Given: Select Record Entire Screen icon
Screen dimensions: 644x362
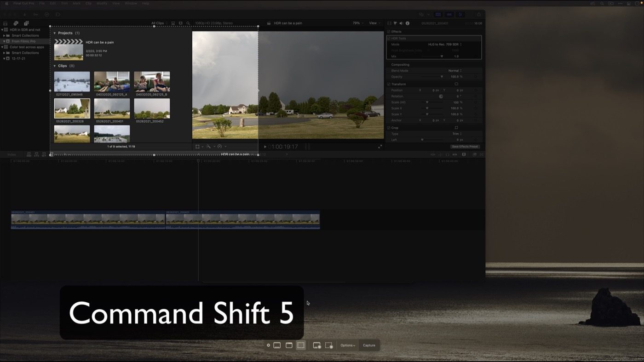Looking at the screenshot, I should coord(316,345).
